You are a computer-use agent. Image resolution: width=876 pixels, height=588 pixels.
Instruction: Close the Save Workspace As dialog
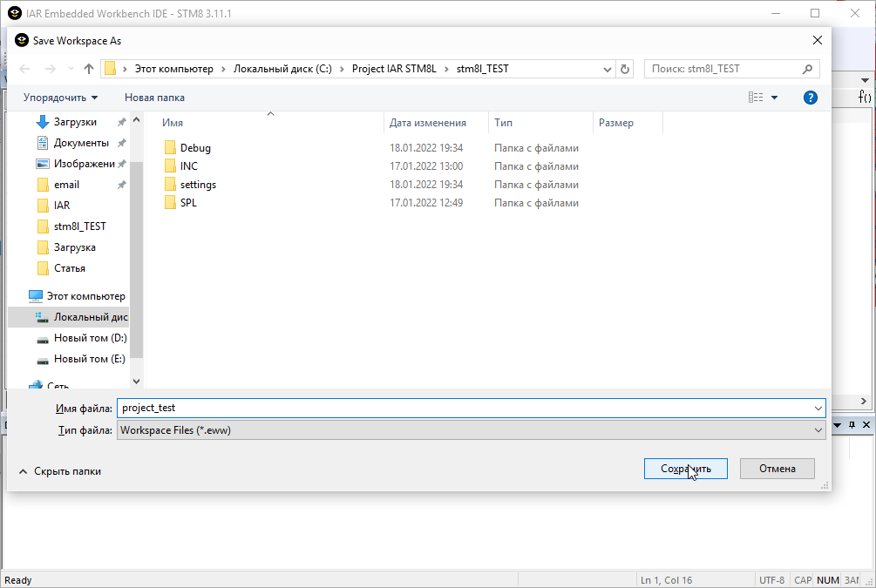click(818, 40)
